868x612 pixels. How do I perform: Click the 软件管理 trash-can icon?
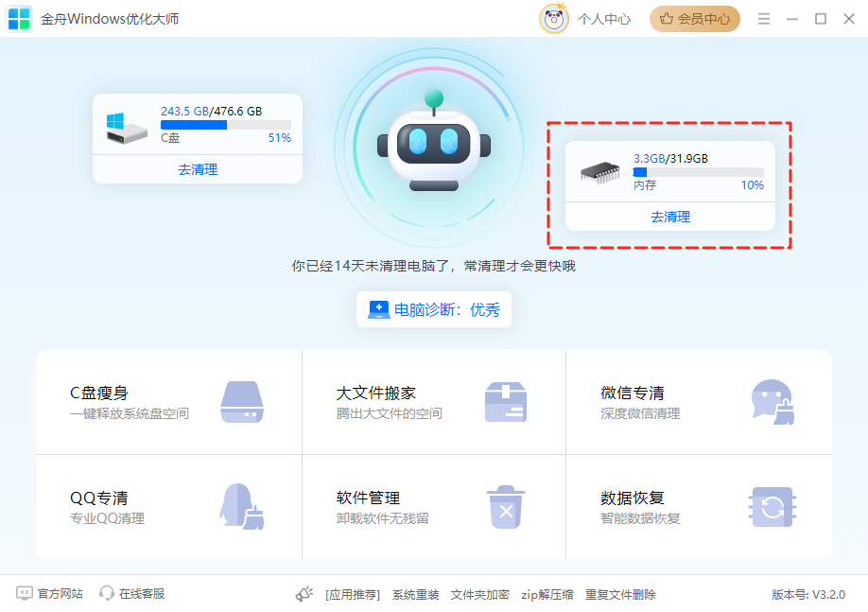pos(506,504)
